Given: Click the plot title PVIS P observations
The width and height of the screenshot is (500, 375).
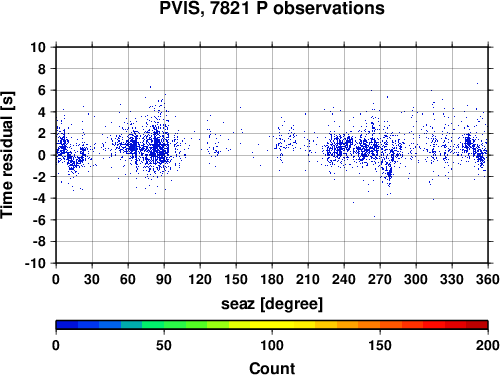Looking at the screenshot, I should pyautogui.click(x=272, y=8).
